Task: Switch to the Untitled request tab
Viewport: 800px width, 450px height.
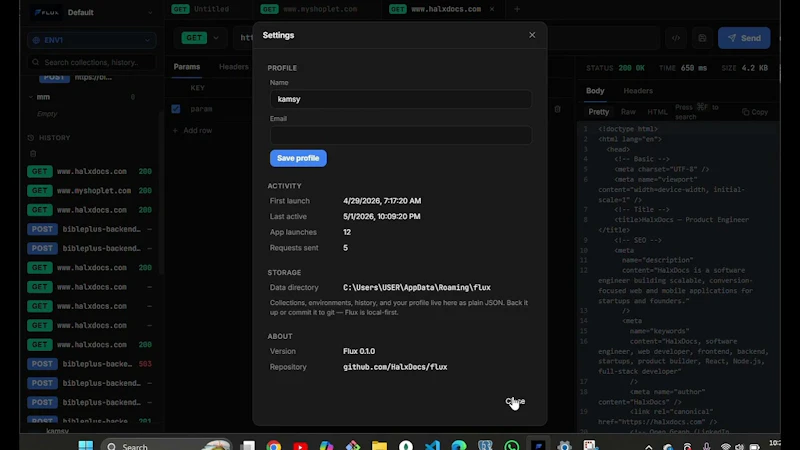Action: [201, 9]
